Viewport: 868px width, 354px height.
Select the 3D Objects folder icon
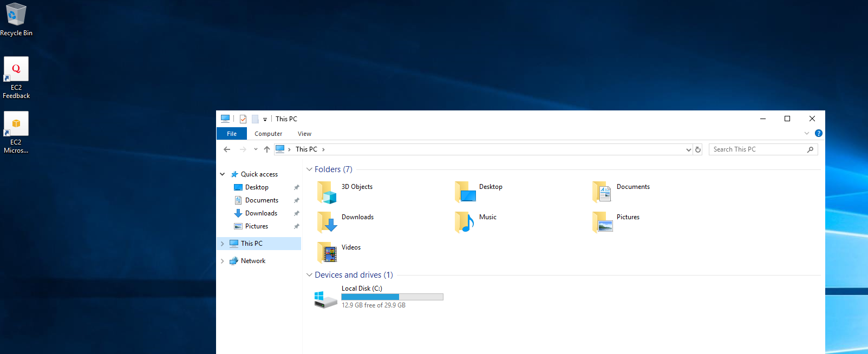point(327,192)
